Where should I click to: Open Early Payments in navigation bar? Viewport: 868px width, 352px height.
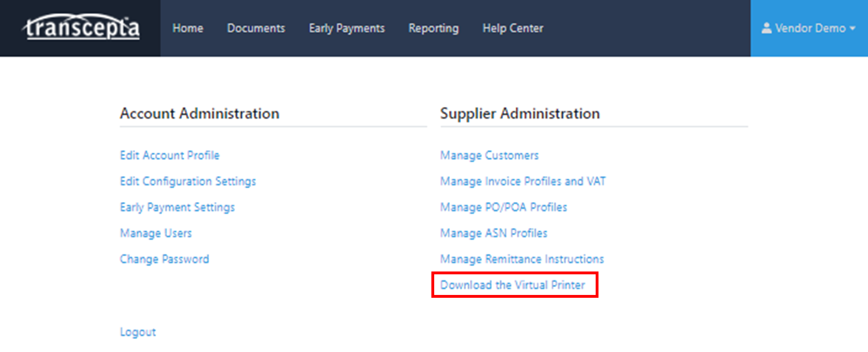click(x=346, y=28)
